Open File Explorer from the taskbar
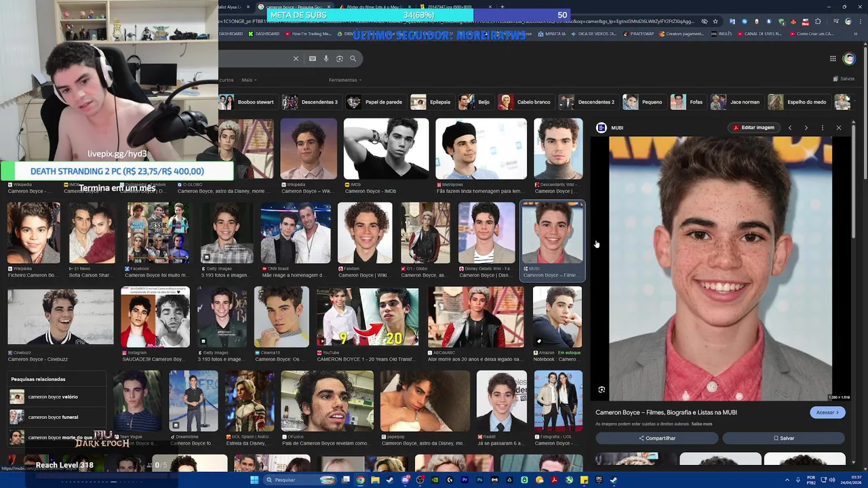The height and width of the screenshot is (488, 868). (x=375, y=480)
